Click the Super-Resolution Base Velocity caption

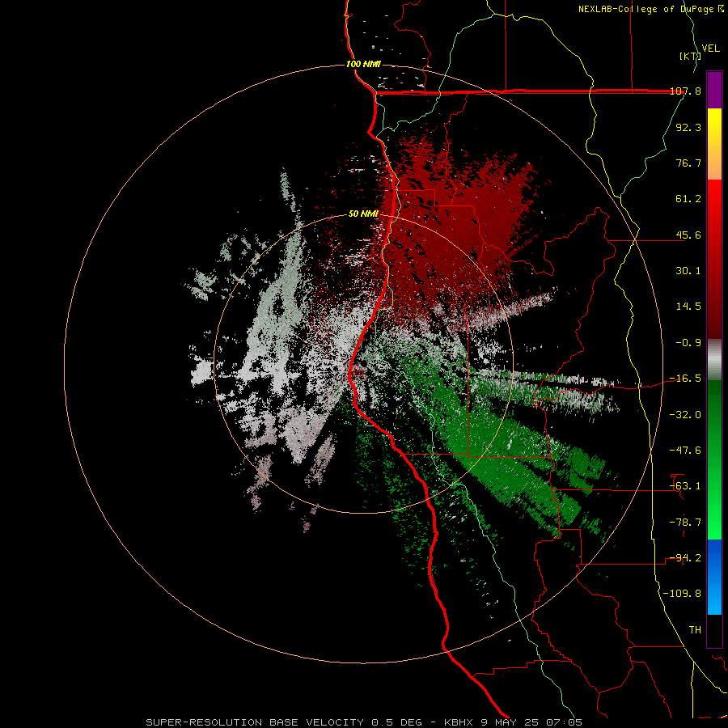[x=364, y=722]
